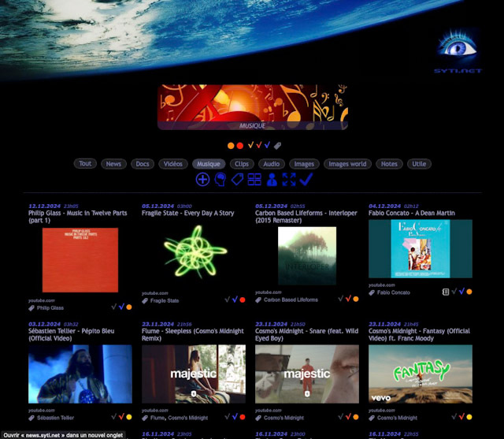Click the red Philip Glass album thumbnail

pyautogui.click(x=80, y=260)
